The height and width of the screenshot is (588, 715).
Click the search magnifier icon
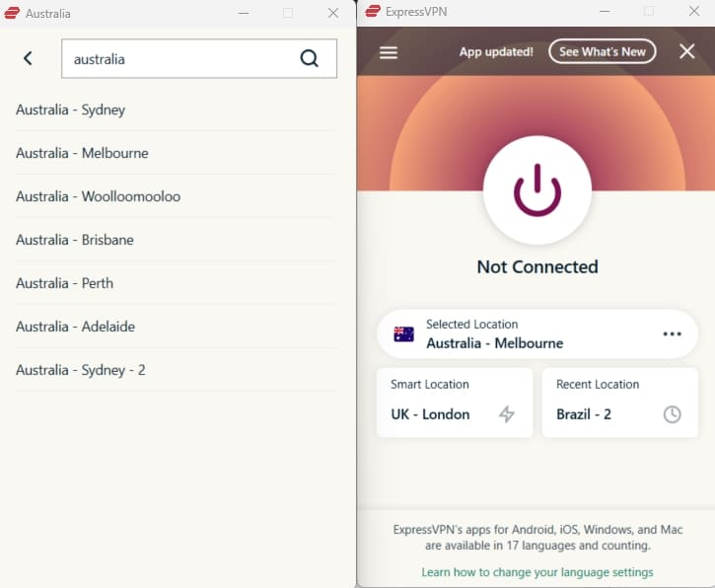tap(310, 58)
